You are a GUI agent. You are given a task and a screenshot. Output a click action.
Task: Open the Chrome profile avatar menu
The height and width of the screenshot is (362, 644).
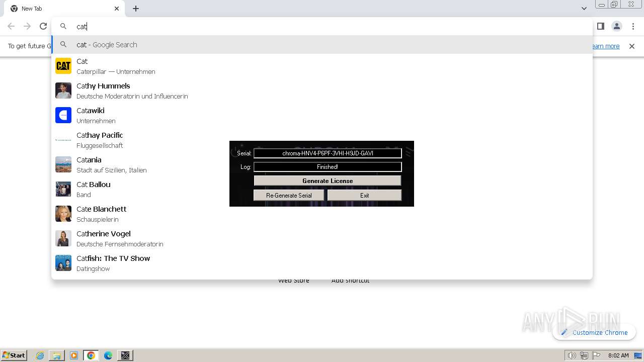click(x=617, y=26)
